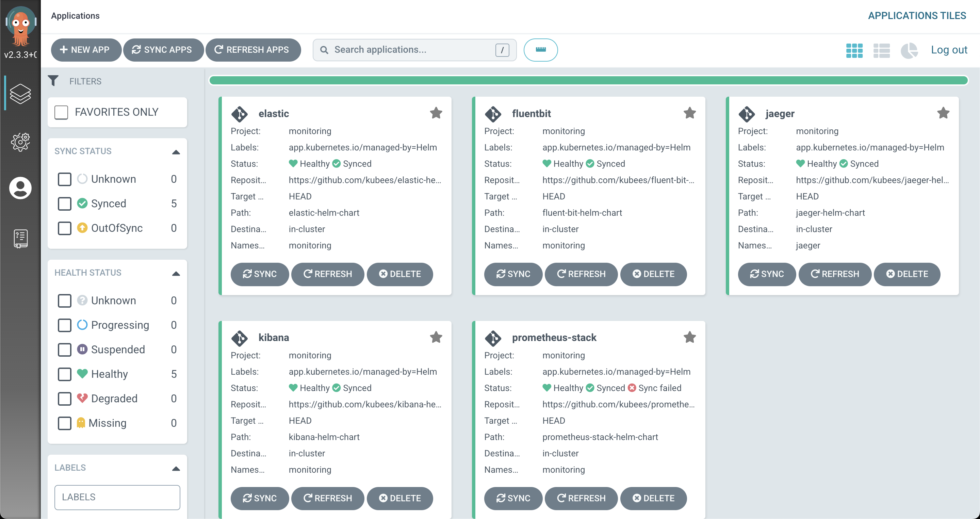The height and width of the screenshot is (519, 980).
Task: Click the red Sync failed icon on prometheus-stack
Action: [x=632, y=388]
